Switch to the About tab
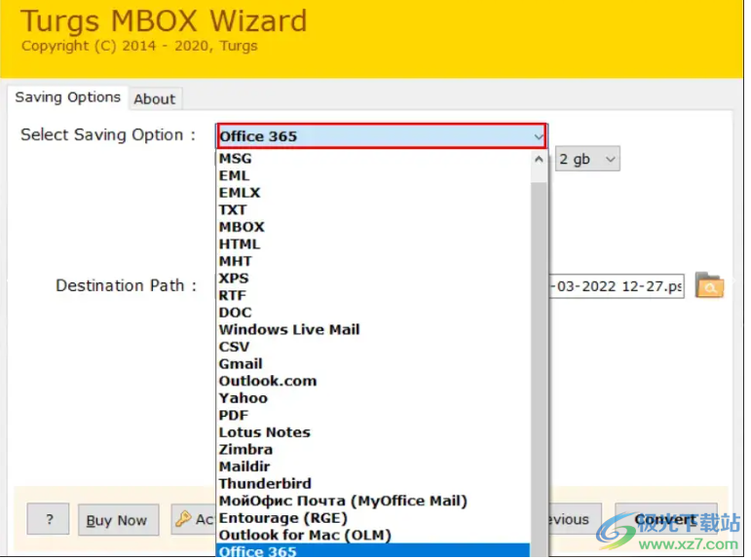Viewport: 751px width, 560px height. [155, 98]
